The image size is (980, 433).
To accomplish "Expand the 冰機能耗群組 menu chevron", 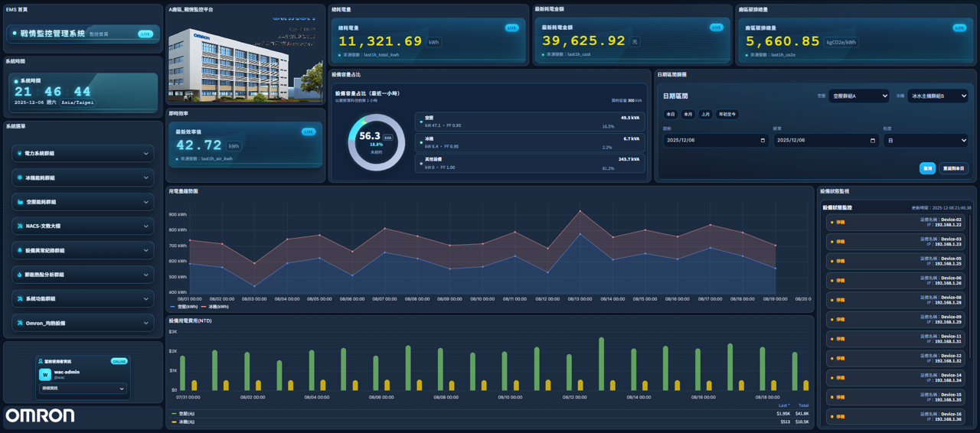I will 146,177.
